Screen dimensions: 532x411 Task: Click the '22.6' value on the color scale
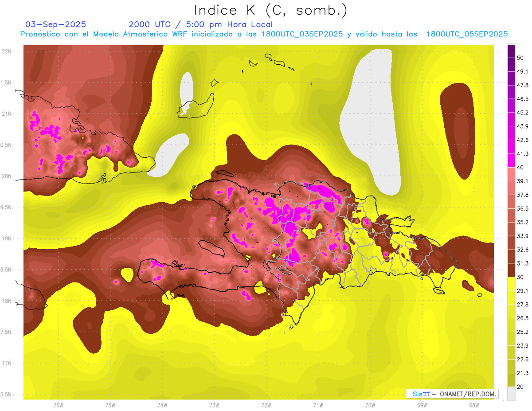[x=522, y=359]
